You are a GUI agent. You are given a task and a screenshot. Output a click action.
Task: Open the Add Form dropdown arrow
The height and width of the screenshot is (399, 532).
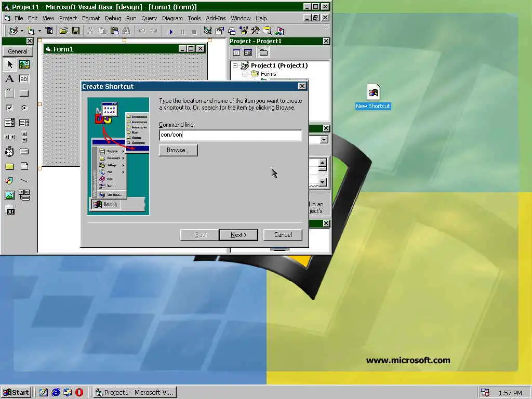point(39,31)
